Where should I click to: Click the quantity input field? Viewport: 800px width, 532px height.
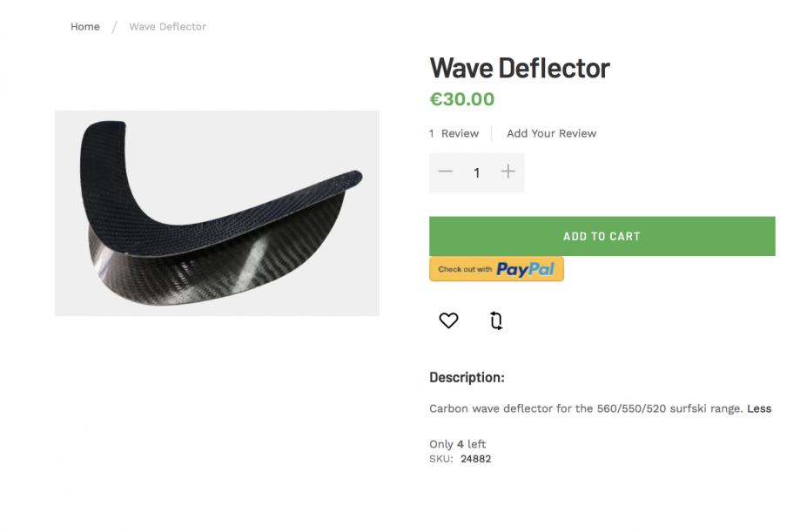pyautogui.click(x=476, y=172)
